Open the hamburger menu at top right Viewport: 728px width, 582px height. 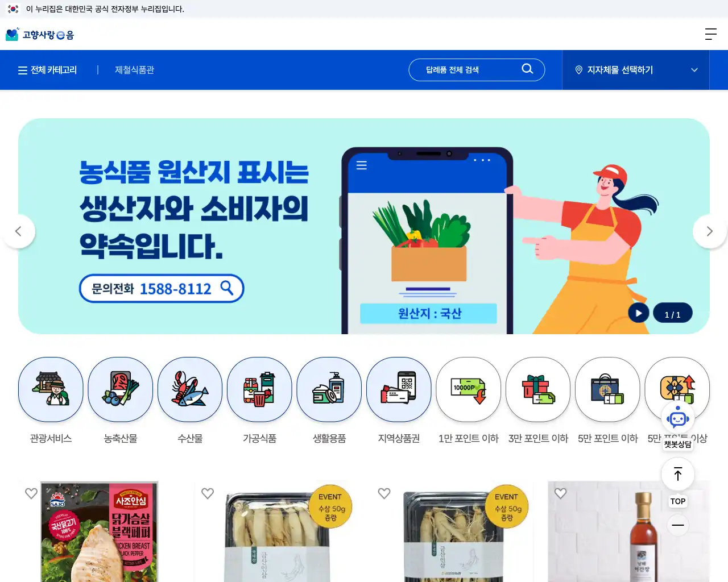710,34
